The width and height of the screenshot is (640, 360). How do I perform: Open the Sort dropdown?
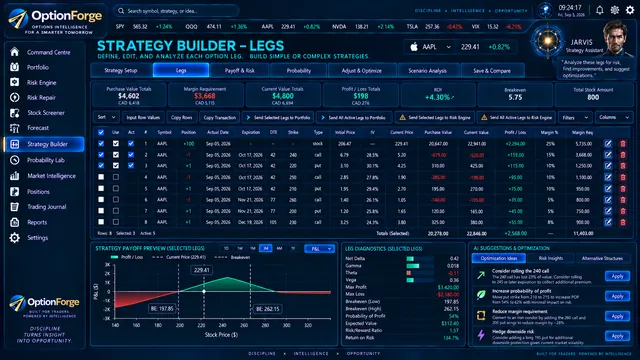click(106, 117)
